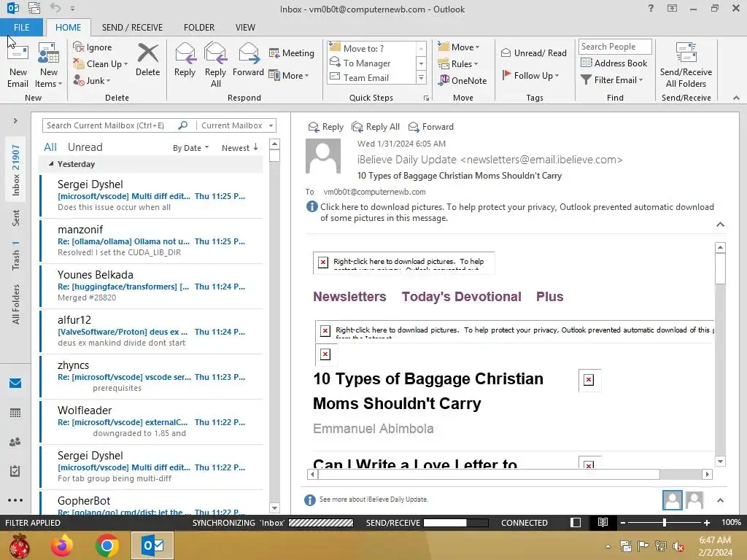747x560 pixels.
Task: Show All messages filter
Action: (x=50, y=147)
